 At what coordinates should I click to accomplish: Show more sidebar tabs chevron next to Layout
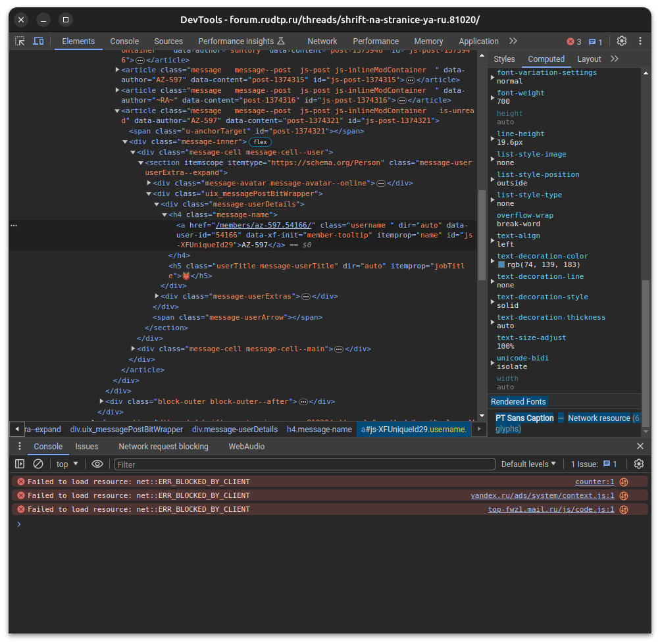tap(615, 59)
